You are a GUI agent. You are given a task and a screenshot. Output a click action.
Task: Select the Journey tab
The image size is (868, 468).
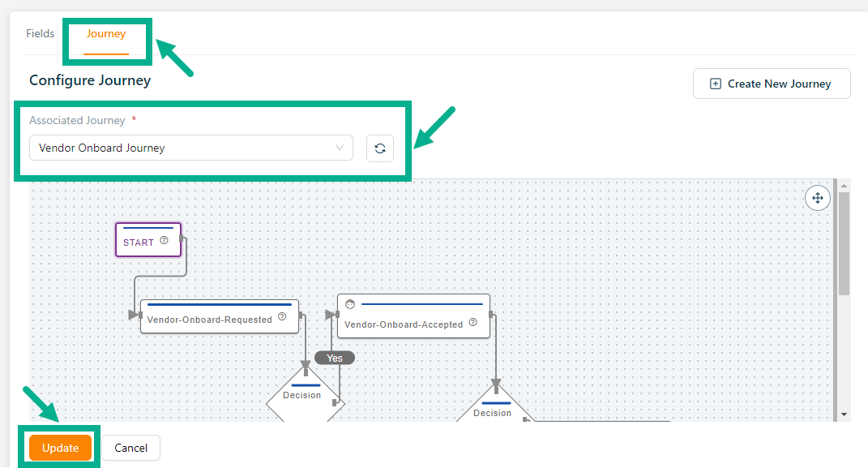(106, 34)
